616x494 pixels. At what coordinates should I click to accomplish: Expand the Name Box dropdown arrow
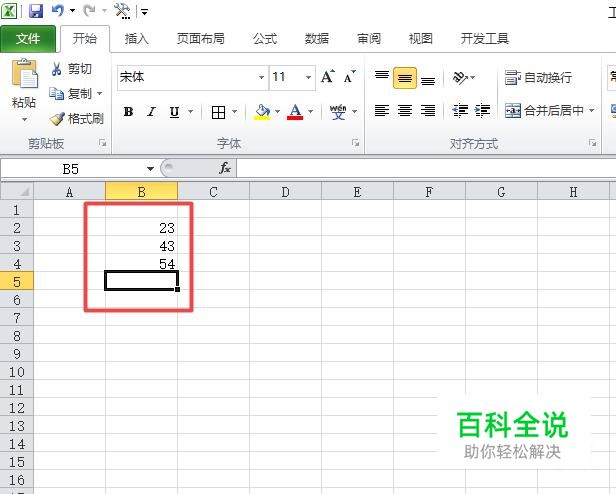pos(150,169)
